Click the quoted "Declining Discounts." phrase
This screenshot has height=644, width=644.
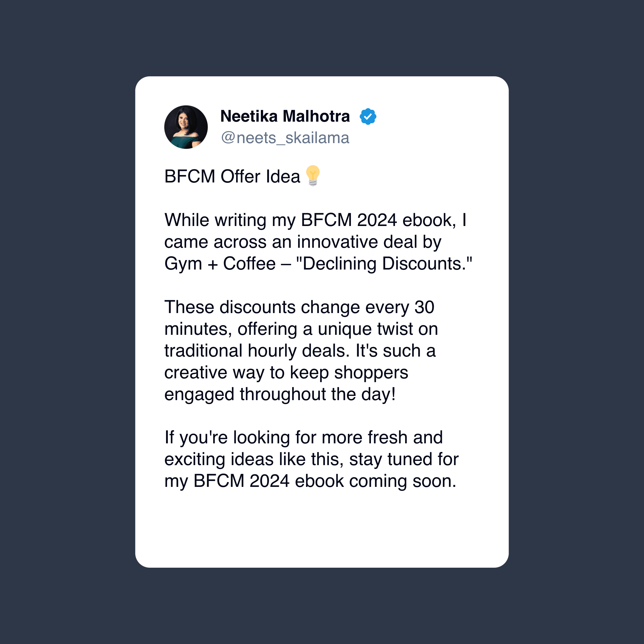point(384,264)
